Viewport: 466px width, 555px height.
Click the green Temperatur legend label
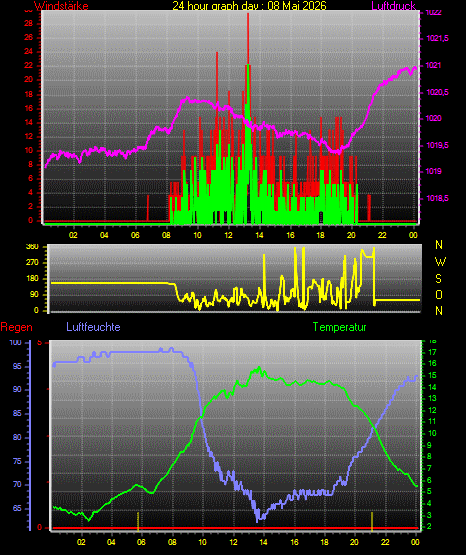[x=339, y=327]
